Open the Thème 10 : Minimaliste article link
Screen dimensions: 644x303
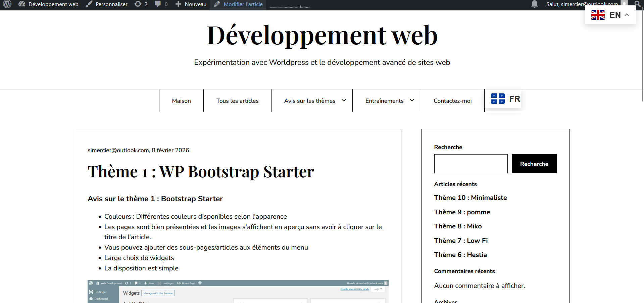[470, 198]
